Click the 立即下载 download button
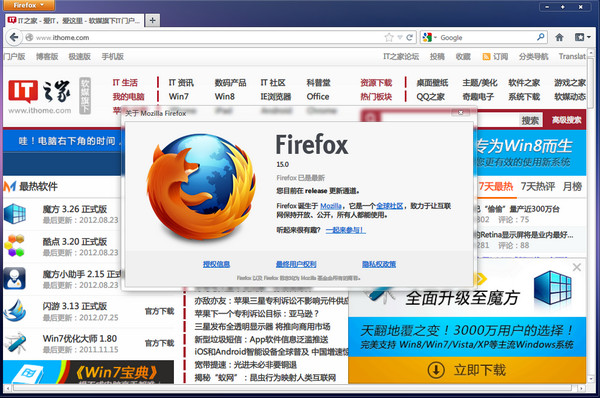The image size is (600, 398). [x=467, y=370]
